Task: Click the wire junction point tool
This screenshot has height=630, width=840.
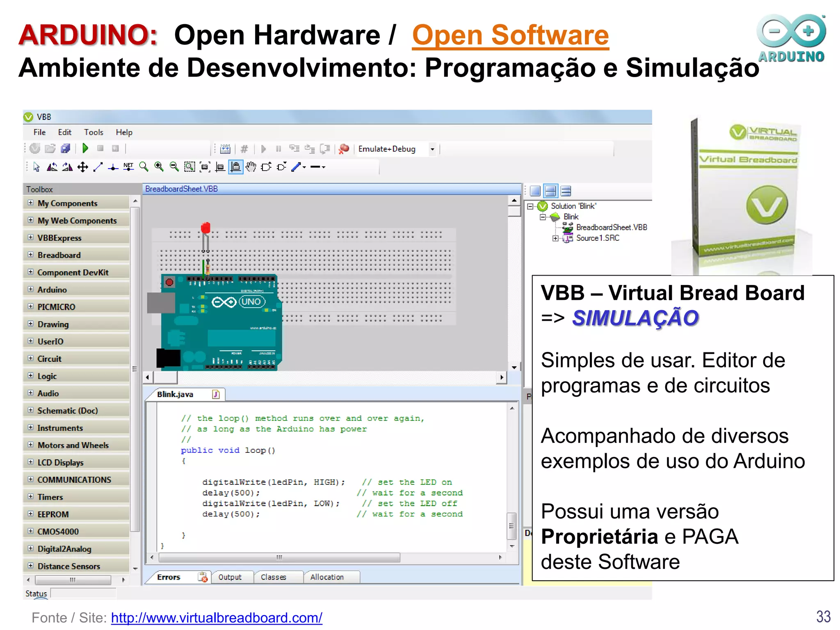Action: pos(113,167)
